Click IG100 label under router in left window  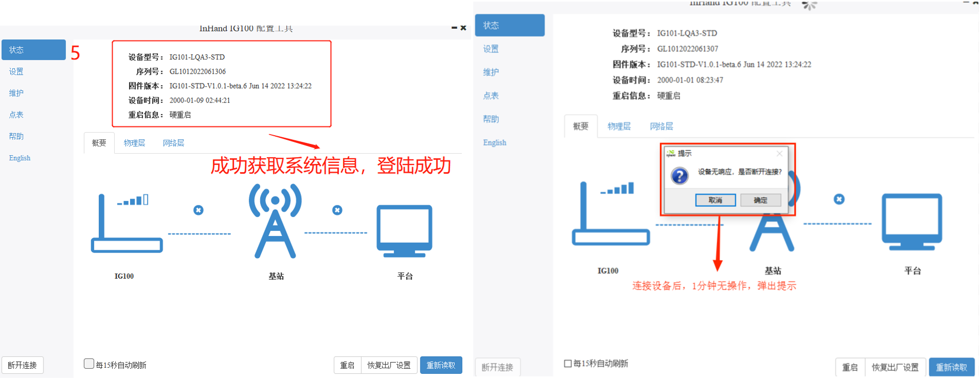pyautogui.click(x=124, y=276)
